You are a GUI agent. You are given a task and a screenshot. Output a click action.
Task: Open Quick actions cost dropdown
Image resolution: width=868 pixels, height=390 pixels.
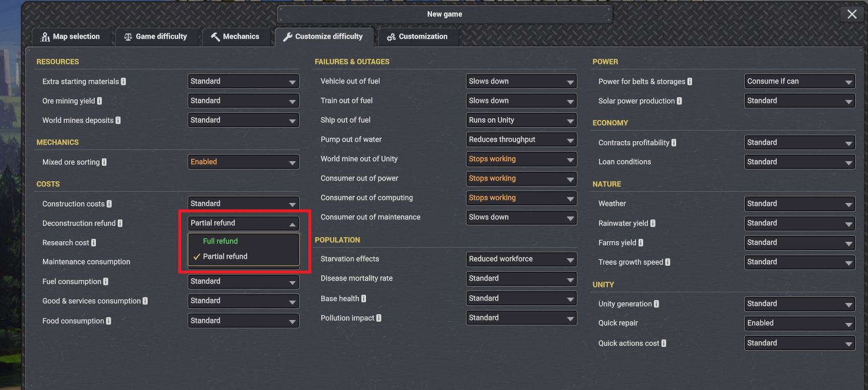pos(800,343)
